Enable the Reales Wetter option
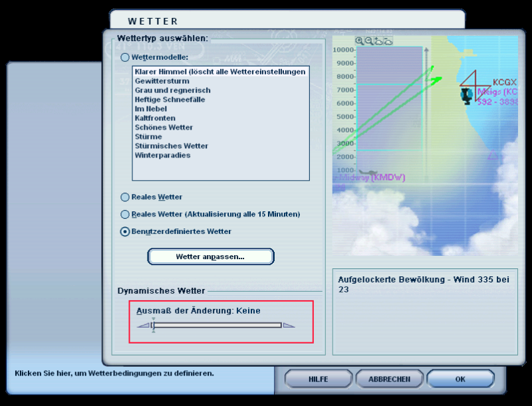The width and height of the screenshot is (532, 406). 125,197
